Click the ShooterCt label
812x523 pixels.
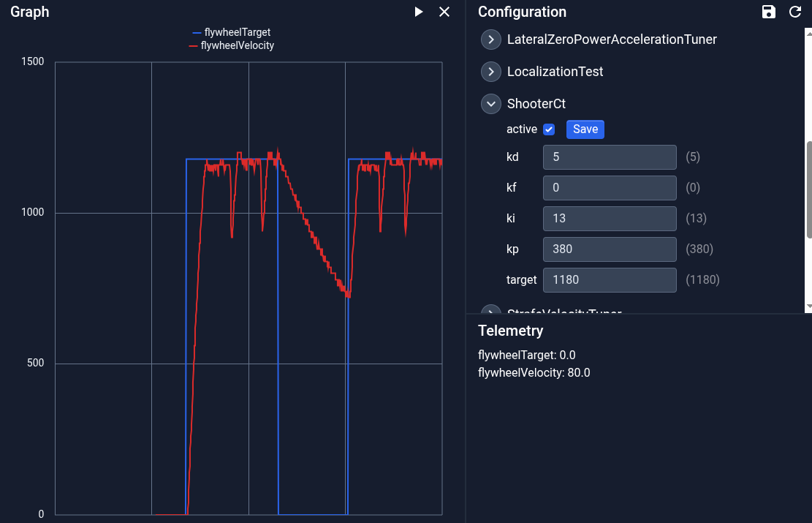click(x=536, y=104)
